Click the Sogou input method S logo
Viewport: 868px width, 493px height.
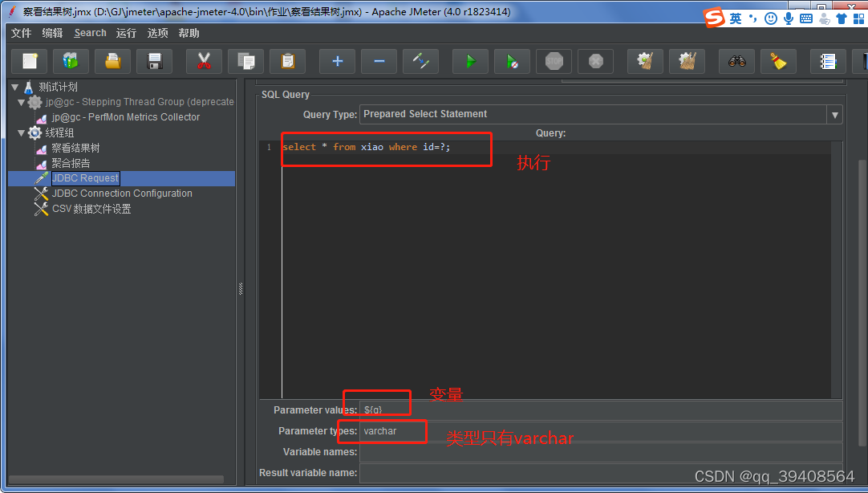(714, 18)
